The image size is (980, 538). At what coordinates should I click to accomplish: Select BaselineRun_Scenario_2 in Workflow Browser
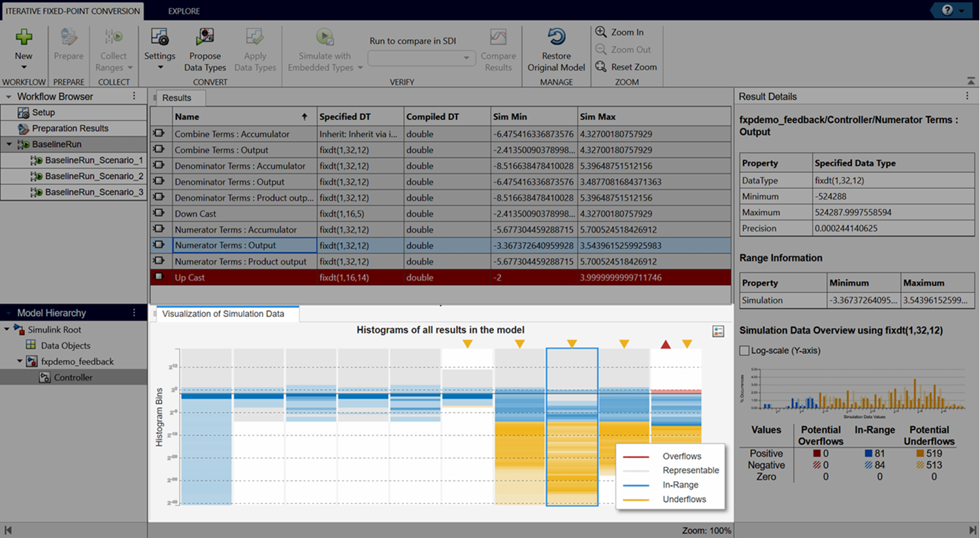click(93, 176)
